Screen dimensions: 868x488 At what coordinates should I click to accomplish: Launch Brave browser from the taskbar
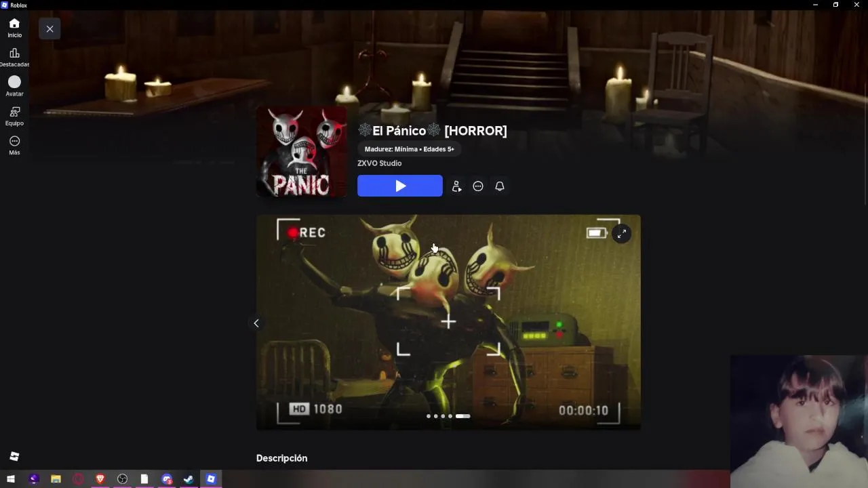[x=100, y=479]
